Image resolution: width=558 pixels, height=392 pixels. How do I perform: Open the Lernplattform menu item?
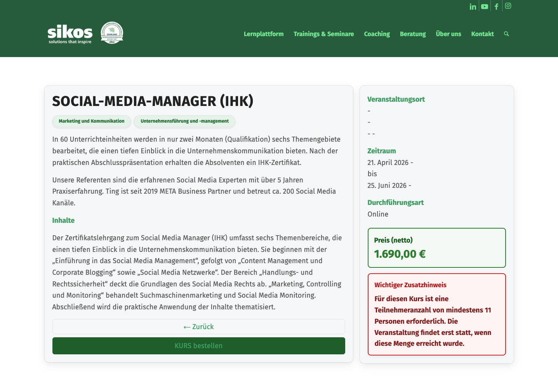coord(263,34)
